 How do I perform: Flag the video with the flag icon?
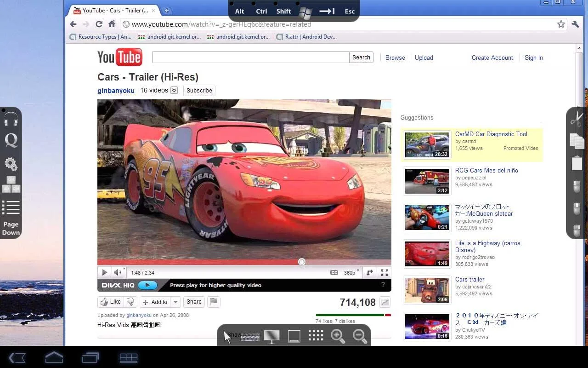tap(214, 302)
